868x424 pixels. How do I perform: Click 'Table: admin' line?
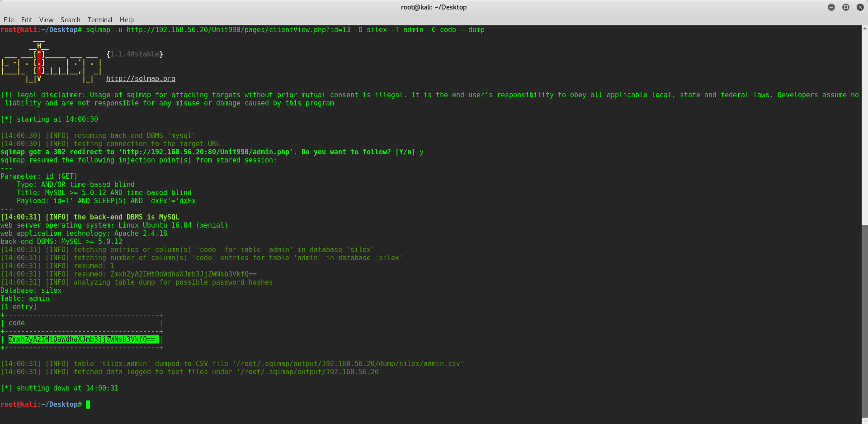coord(25,299)
